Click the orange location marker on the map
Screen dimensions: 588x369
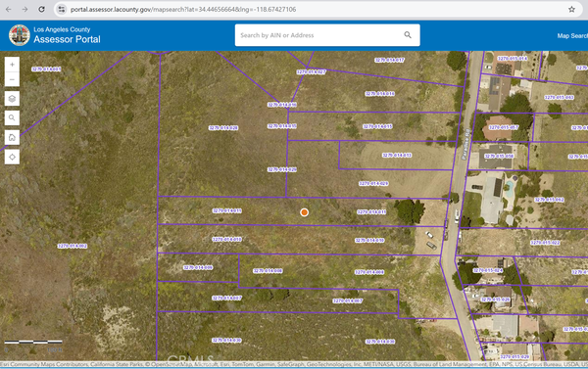click(304, 212)
